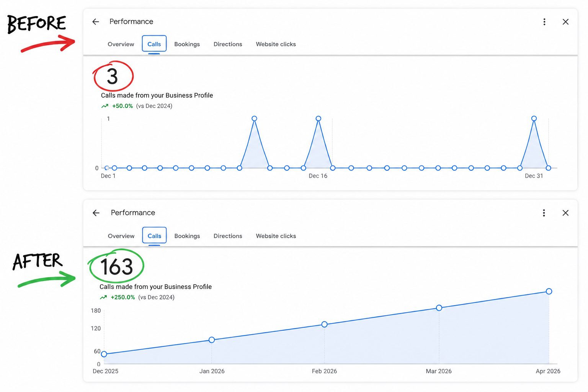588x392 pixels.
Task: Click 'Feb 2026' axis label
Action: 324,371
